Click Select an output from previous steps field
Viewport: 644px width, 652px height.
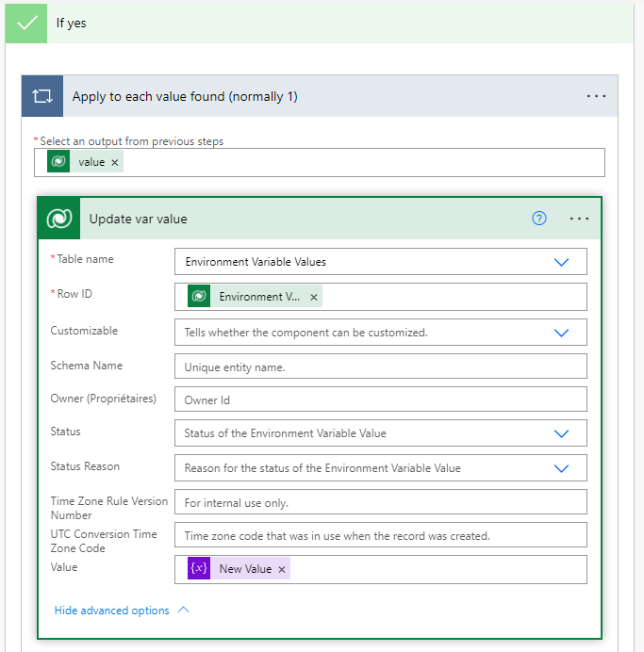click(x=320, y=163)
